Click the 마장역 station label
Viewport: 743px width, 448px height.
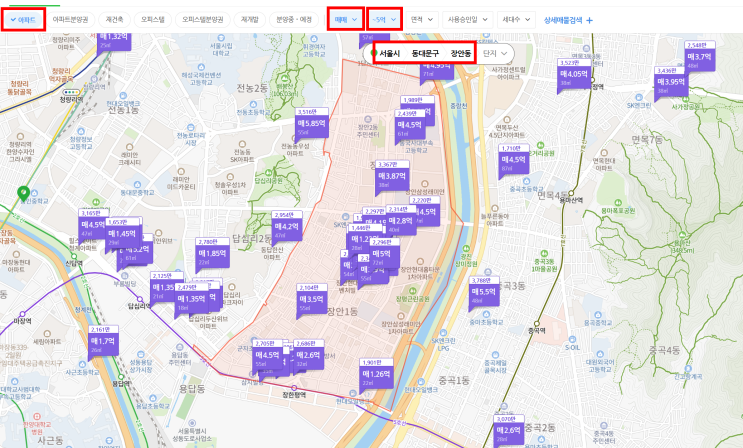(22, 321)
